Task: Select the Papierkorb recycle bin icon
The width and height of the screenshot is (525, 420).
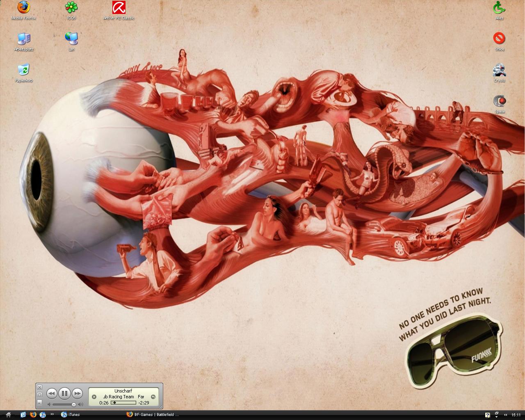Action: [24, 73]
